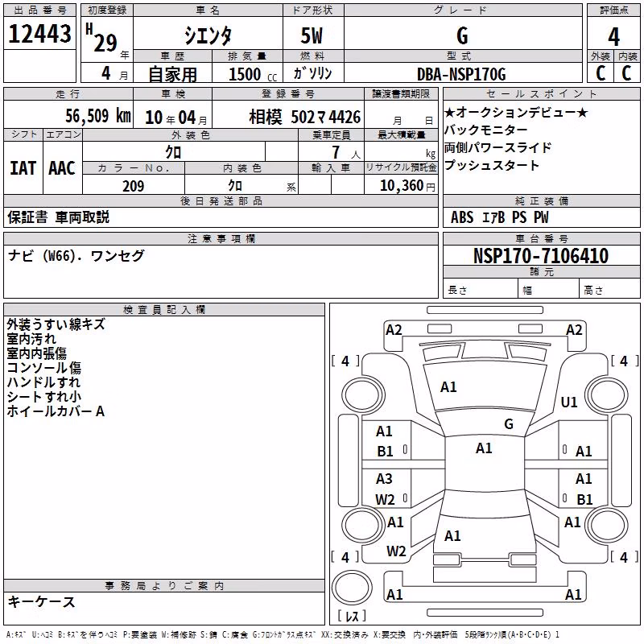This screenshot has height=644, width=644.
Task: Click the レス spare tire label
Action: [352, 616]
